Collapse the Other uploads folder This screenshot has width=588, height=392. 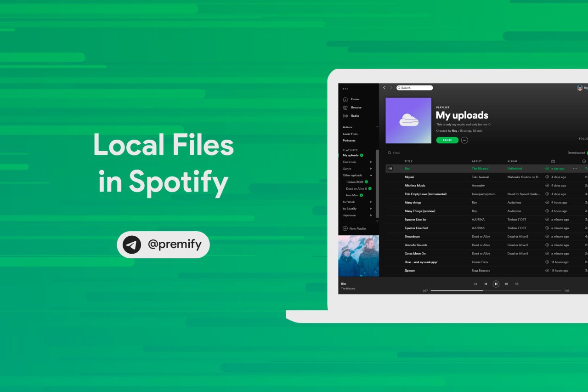coord(371,176)
